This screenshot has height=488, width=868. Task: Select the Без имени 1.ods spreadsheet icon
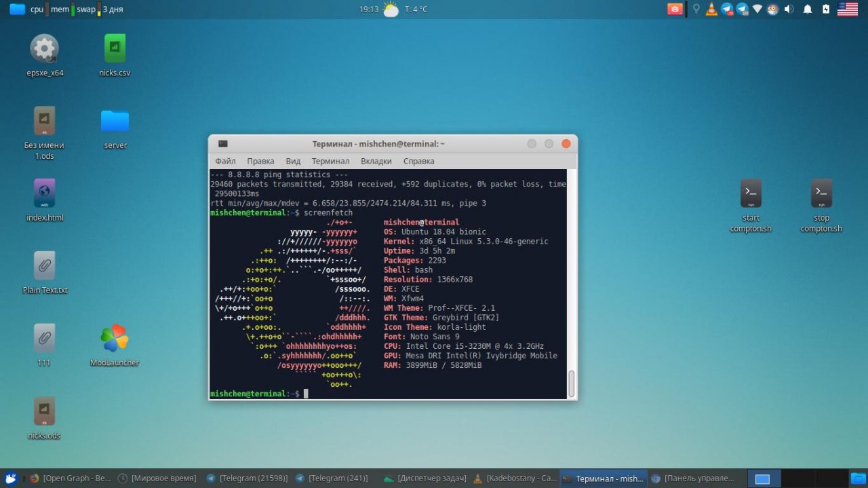click(x=44, y=121)
